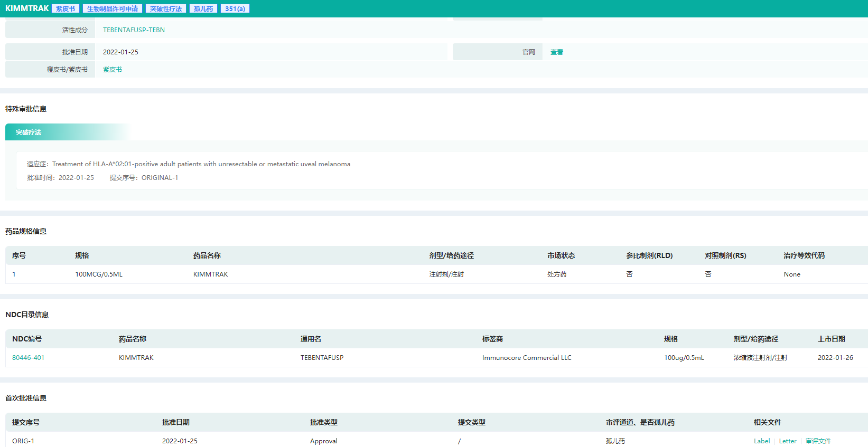Open the Label file link

761,441
